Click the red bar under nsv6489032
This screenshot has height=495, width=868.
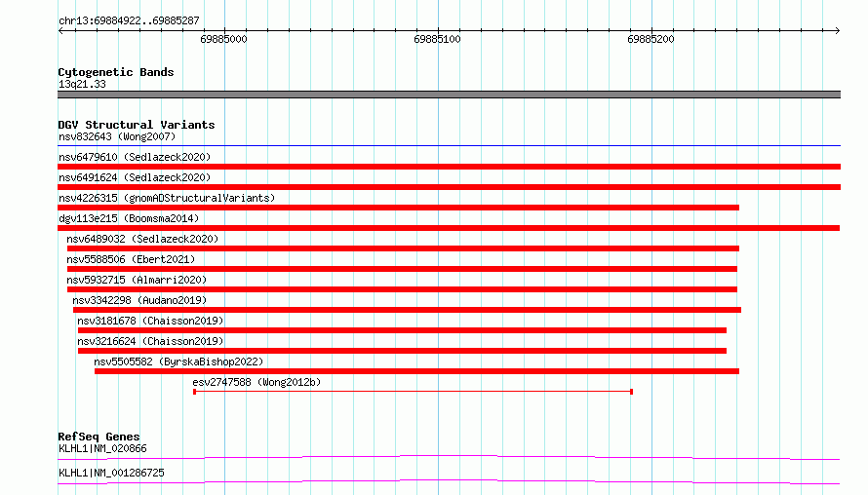(x=403, y=248)
